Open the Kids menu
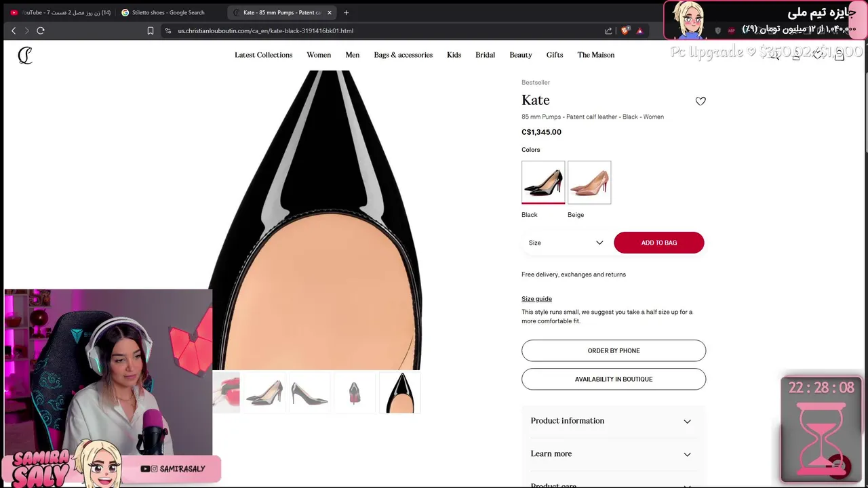This screenshot has width=868, height=488. tap(454, 55)
